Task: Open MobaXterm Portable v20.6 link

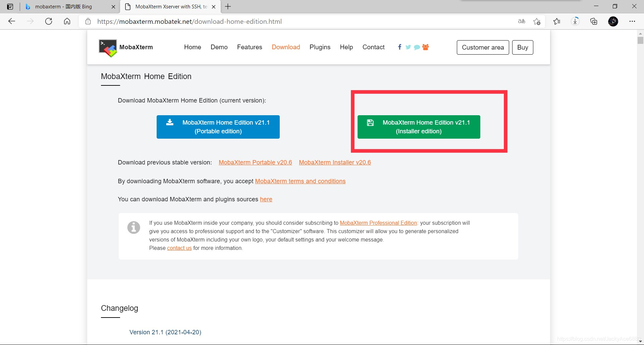Action: coord(255,162)
